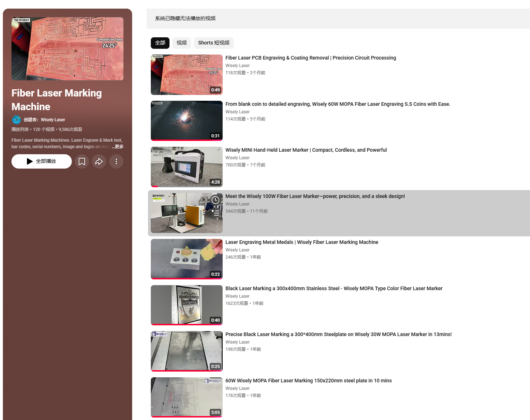Switch to the 视频 filter chip
The image size is (530, 420).
182,43
